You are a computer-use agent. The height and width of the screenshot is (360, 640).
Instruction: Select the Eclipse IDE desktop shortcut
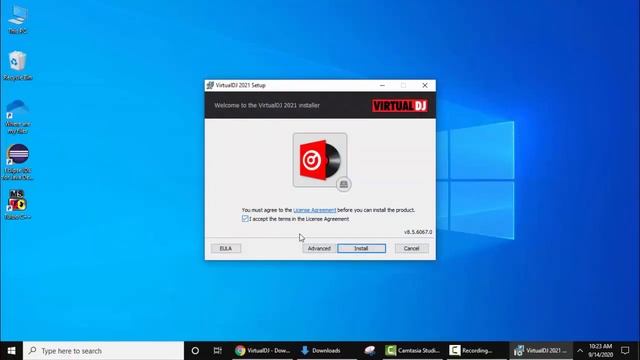tap(18, 162)
